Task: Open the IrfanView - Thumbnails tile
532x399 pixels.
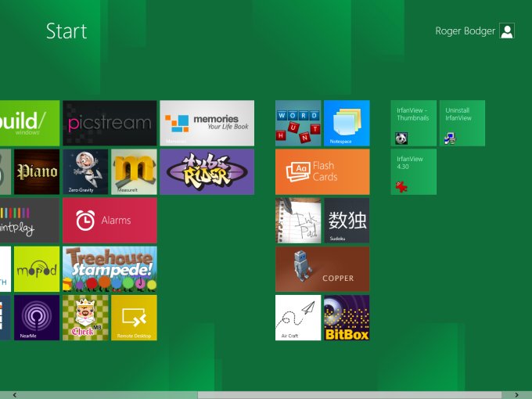Action: tap(414, 123)
